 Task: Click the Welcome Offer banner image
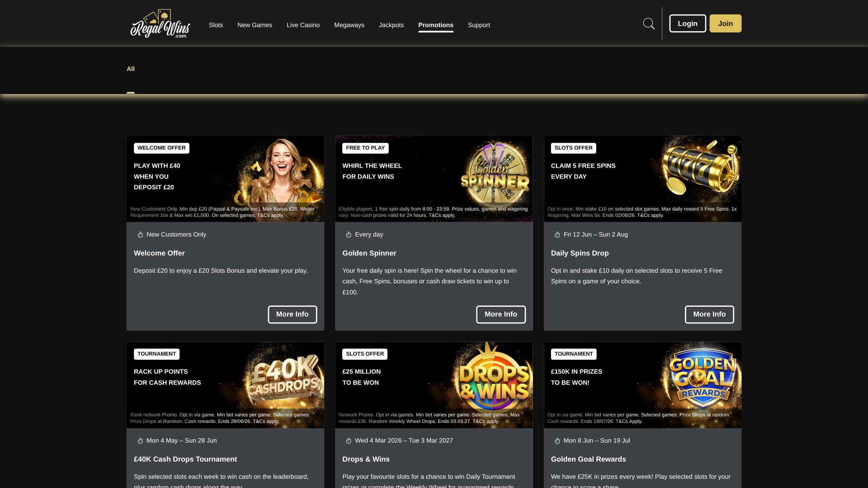[226, 179]
